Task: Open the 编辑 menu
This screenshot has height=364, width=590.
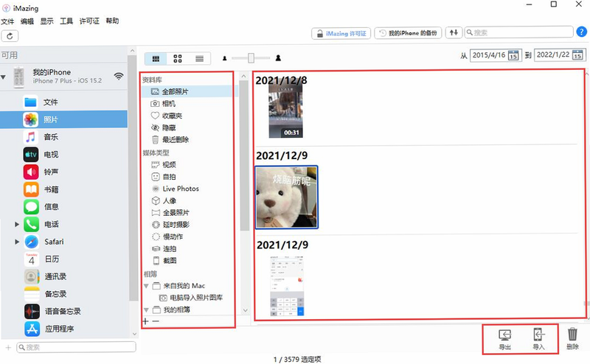Action: coord(27,21)
